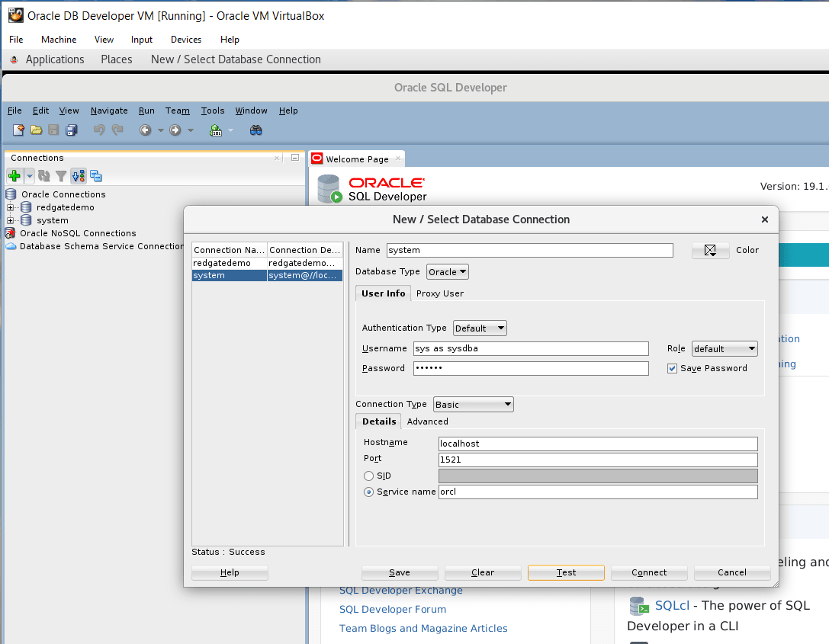Click the Oracle Connections database icon
The width and height of the screenshot is (829, 644).
tap(11, 194)
